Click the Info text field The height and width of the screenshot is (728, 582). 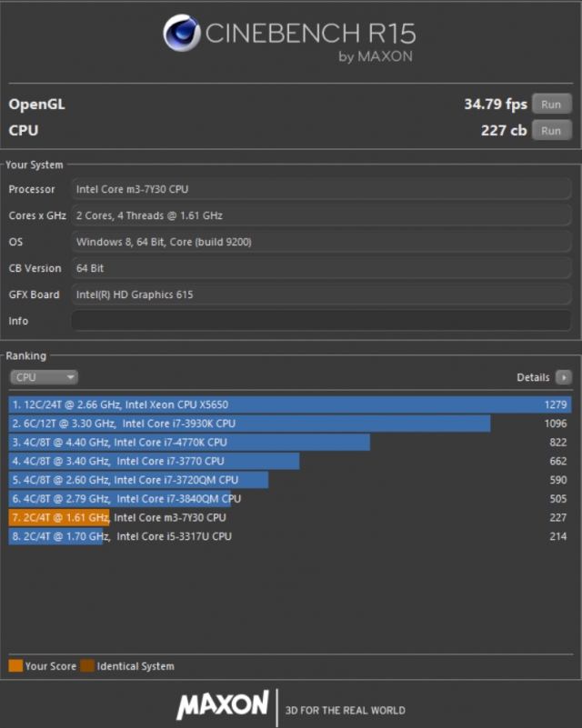tap(321, 321)
